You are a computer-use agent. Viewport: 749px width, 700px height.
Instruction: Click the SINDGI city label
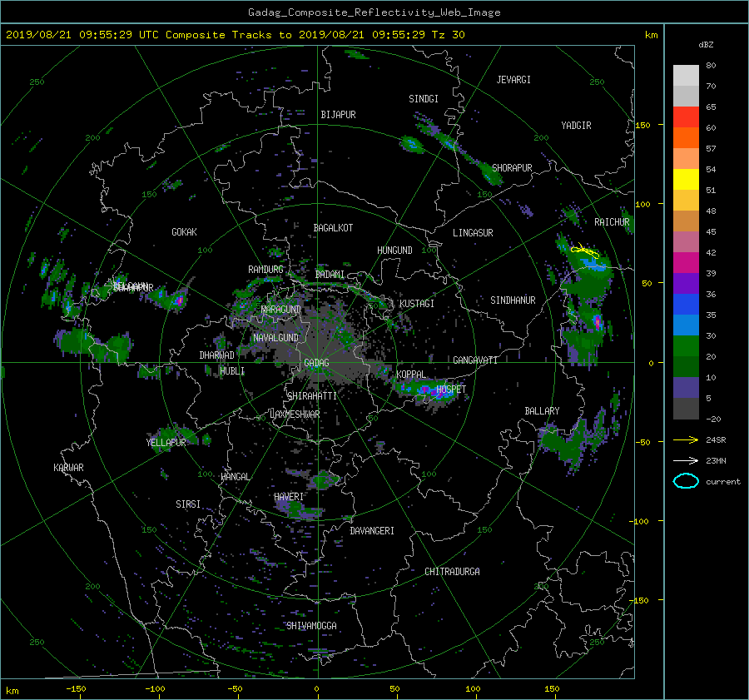point(424,99)
